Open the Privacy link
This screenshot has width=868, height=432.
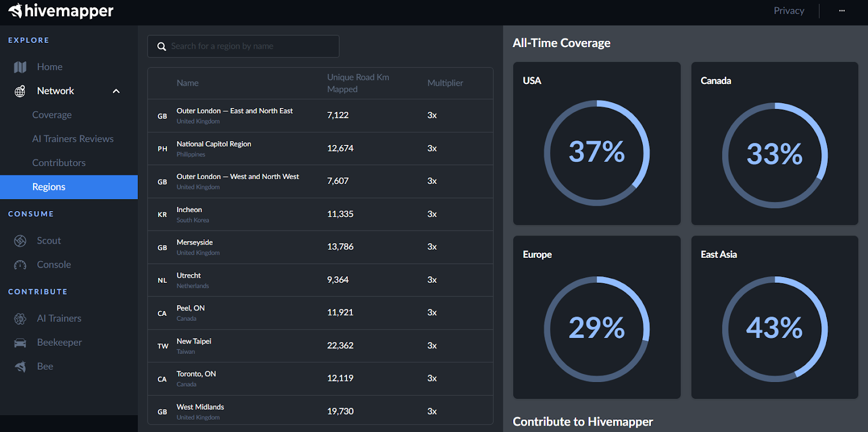pyautogui.click(x=789, y=10)
